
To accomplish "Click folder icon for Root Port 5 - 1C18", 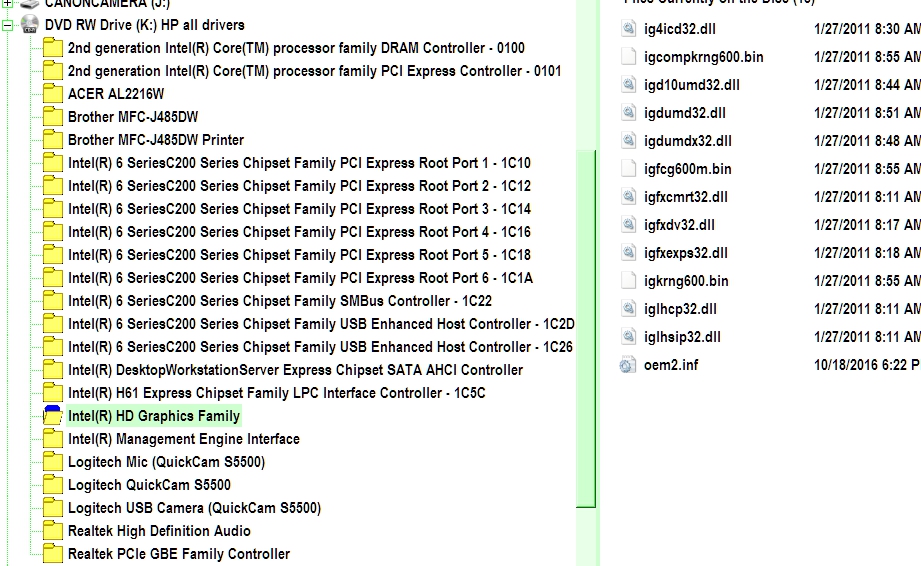I will click(52, 254).
